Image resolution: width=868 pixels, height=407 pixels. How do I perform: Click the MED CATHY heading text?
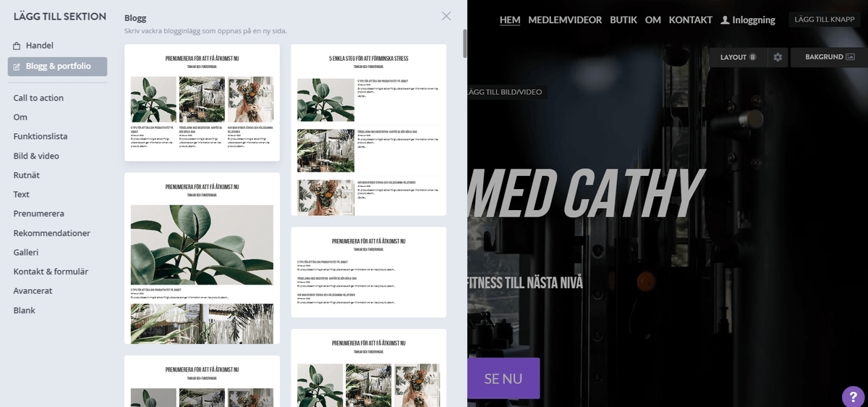pos(586,194)
